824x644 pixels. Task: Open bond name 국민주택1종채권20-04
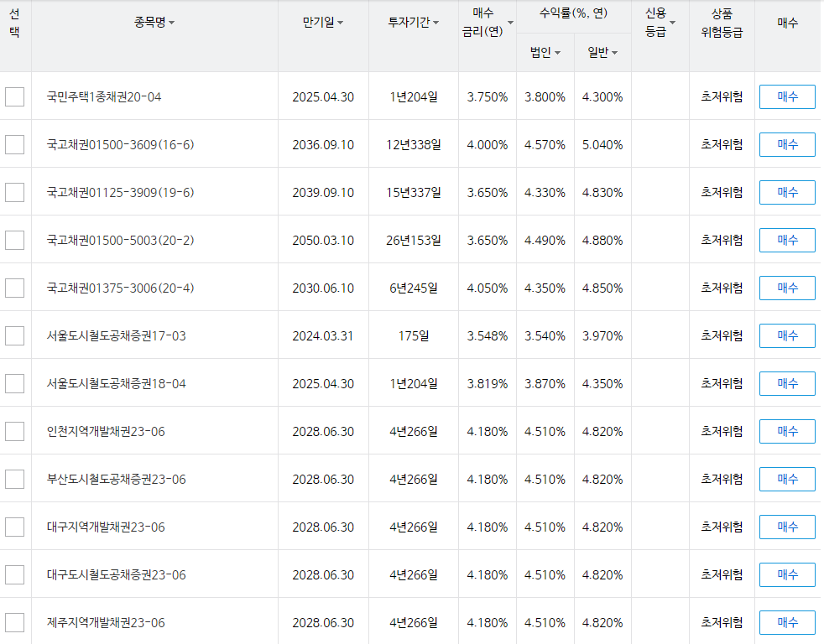coord(104,97)
